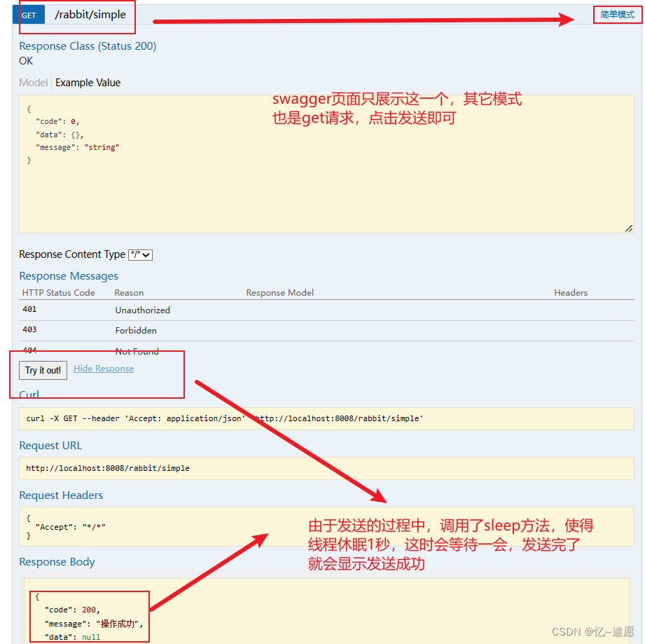Select the 401 status code cell
The height and width of the screenshot is (644, 645).
(29, 309)
